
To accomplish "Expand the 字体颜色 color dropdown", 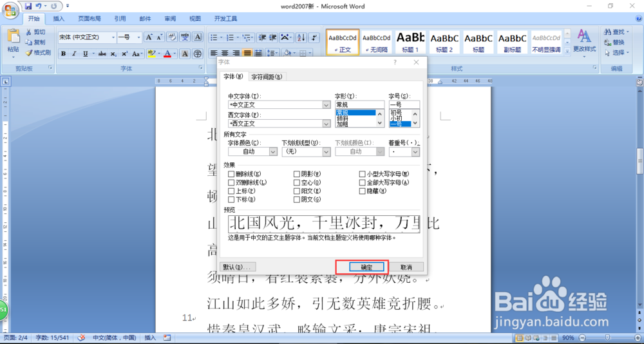I will 273,151.
